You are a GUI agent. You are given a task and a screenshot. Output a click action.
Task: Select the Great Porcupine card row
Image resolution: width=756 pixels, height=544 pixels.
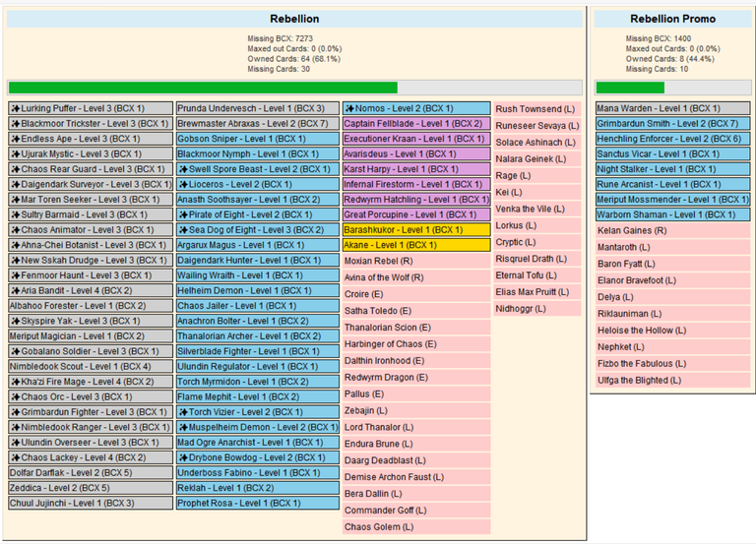416,214
